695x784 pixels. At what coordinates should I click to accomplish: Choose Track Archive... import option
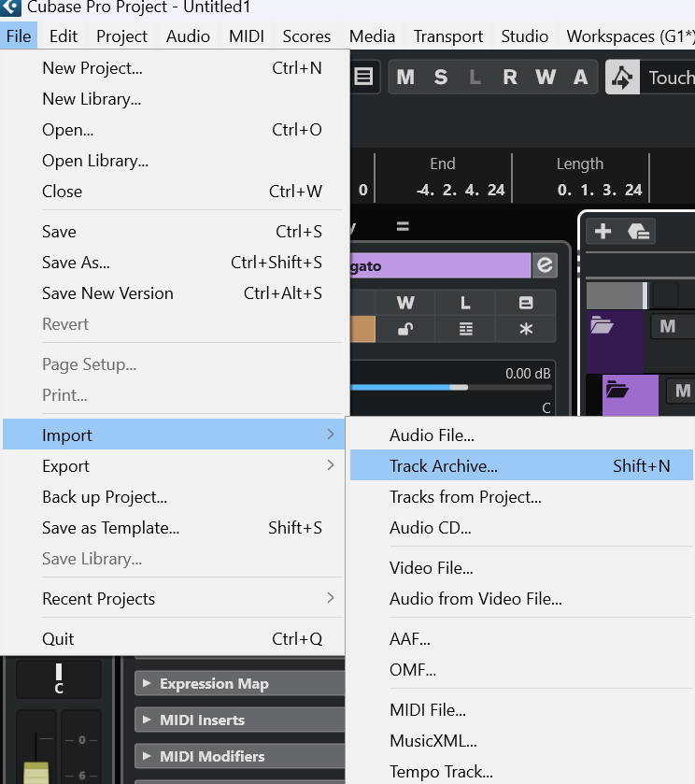pos(521,465)
